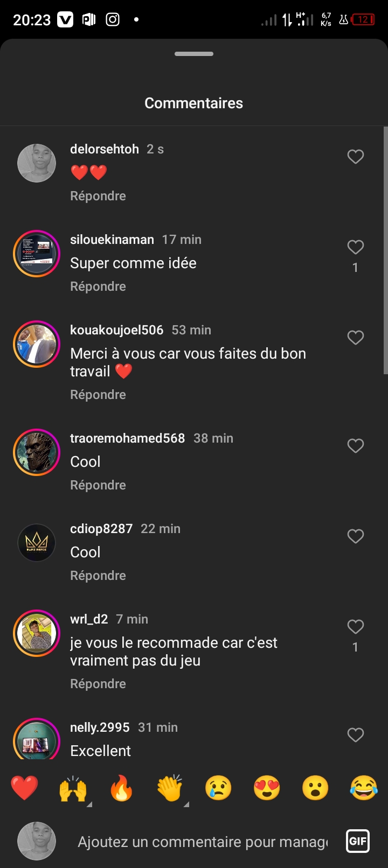Pick the fire emoji quick reaction
Image resolution: width=388 pixels, height=868 pixels.
(121, 788)
